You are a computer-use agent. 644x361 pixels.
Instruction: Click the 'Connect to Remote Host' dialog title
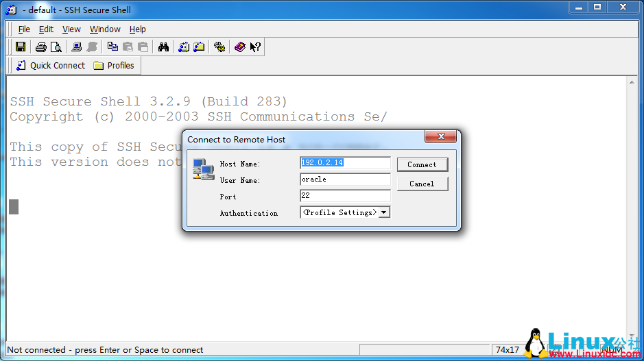coord(236,140)
